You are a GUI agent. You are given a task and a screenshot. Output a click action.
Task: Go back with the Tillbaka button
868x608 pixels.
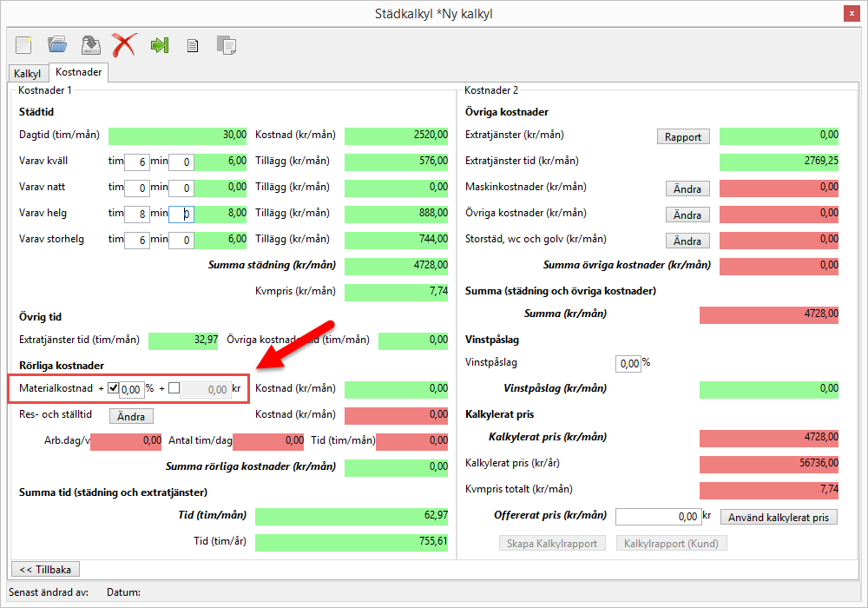click(45, 569)
